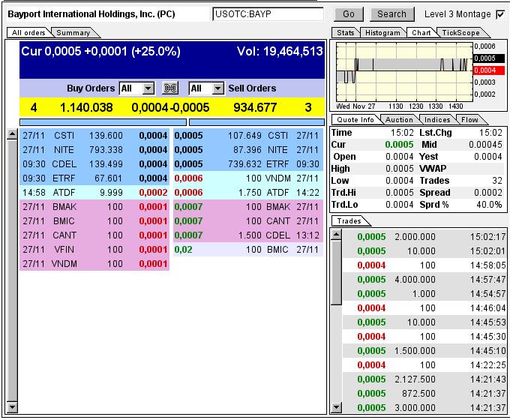Click the 1.140.038 total buy volume
The image size is (510, 420).
(x=86, y=108)
